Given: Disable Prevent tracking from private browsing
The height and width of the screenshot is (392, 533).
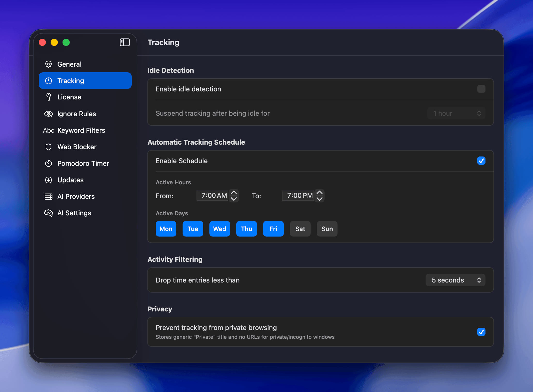Looking at the screenshot, I should pos(481,332).
